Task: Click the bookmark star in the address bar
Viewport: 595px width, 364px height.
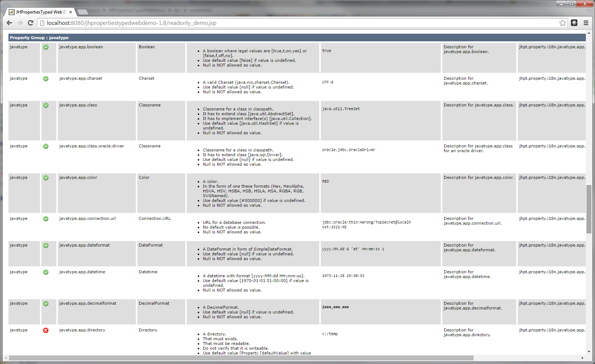Action: tap(563, 23)
